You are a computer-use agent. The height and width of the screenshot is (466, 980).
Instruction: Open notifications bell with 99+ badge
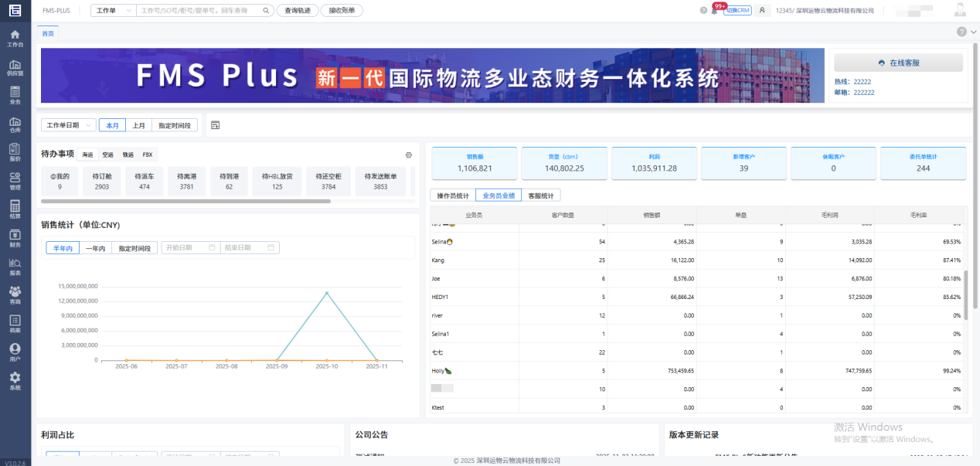pos(714,11)
